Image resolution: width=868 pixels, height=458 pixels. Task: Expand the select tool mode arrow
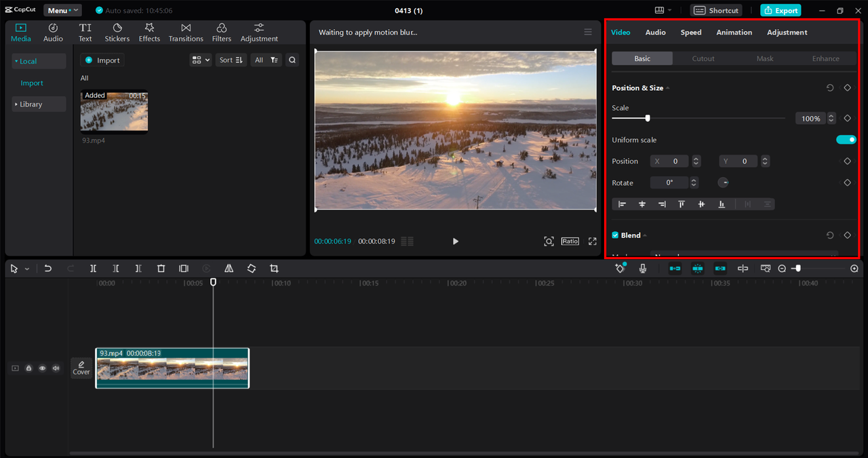coord(27,269)
